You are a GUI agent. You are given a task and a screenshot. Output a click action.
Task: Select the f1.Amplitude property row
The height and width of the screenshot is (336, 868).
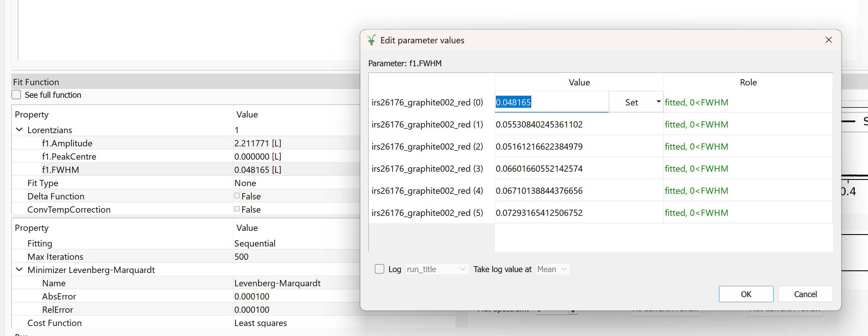186,143
